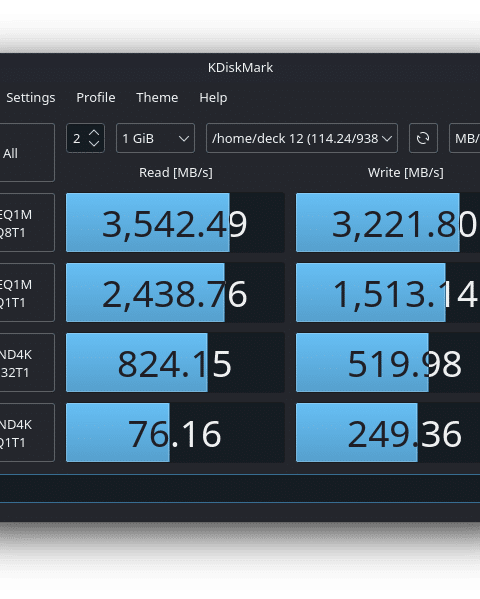Open the Theme menu
Screen dimensions: 480x599
157,97
